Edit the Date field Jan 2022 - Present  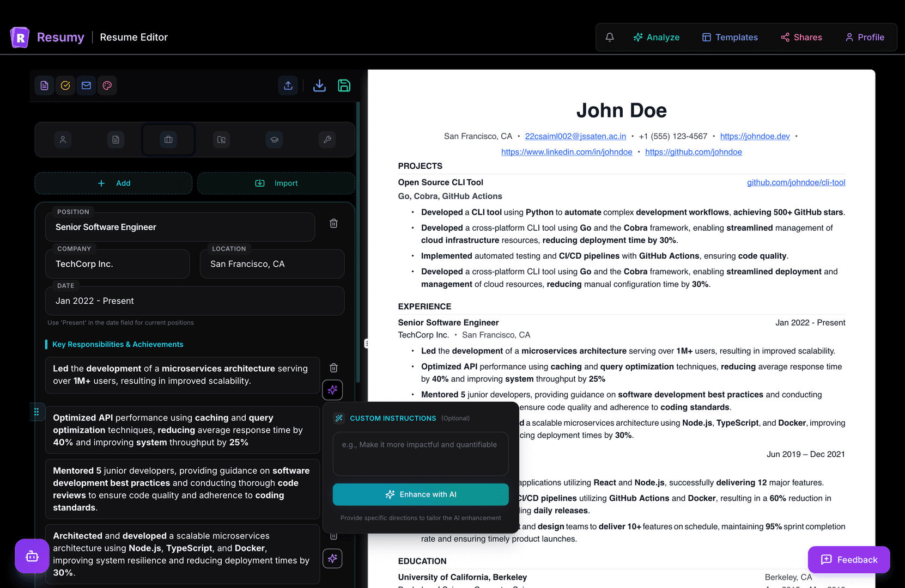pyautogui.click(x=195, y=301)
